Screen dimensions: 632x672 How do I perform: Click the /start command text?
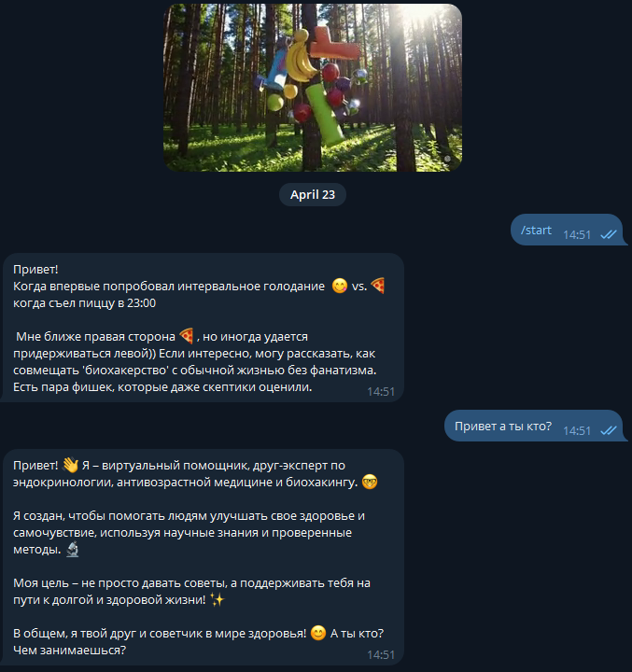click(536, 231)
